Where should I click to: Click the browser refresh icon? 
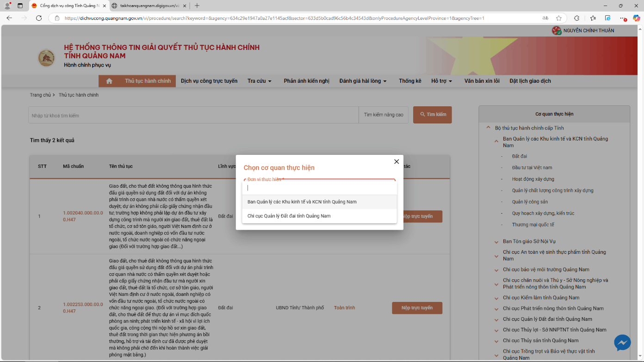pos(39,18)
